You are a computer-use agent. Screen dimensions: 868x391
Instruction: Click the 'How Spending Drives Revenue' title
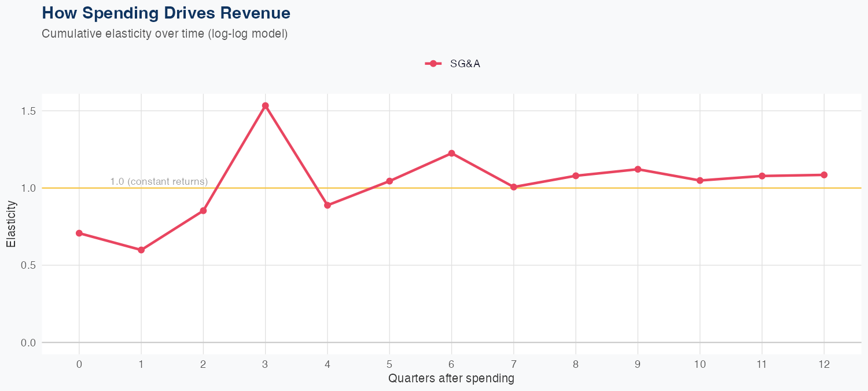[x=166, y=13]
